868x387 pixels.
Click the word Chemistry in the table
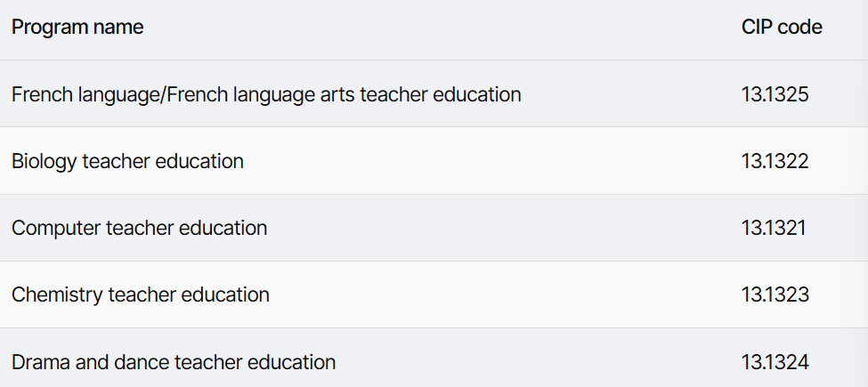pos(57,294)
